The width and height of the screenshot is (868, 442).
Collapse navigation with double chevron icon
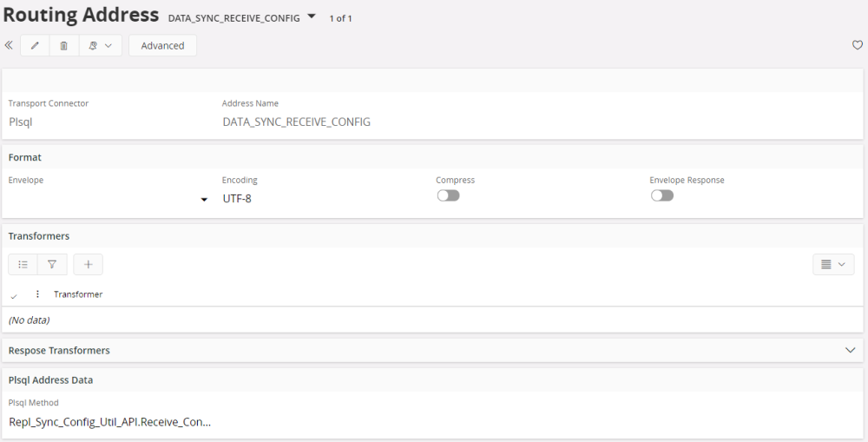(x=9, y=45)
